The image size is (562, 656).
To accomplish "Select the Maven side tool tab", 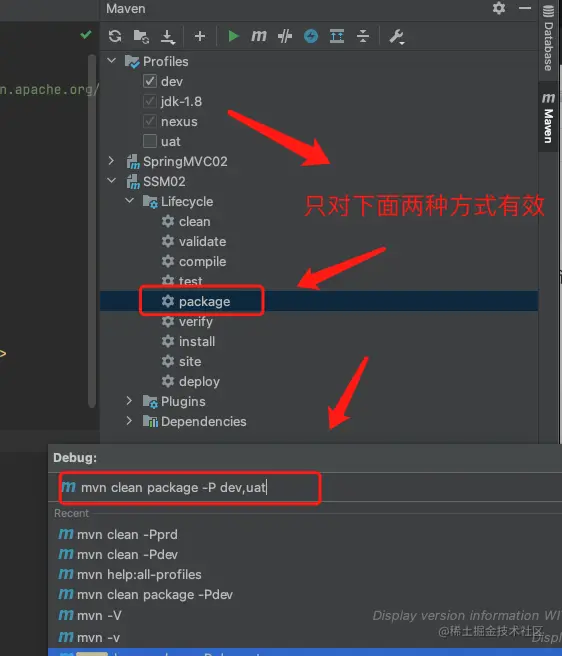I will pos(548,118).
